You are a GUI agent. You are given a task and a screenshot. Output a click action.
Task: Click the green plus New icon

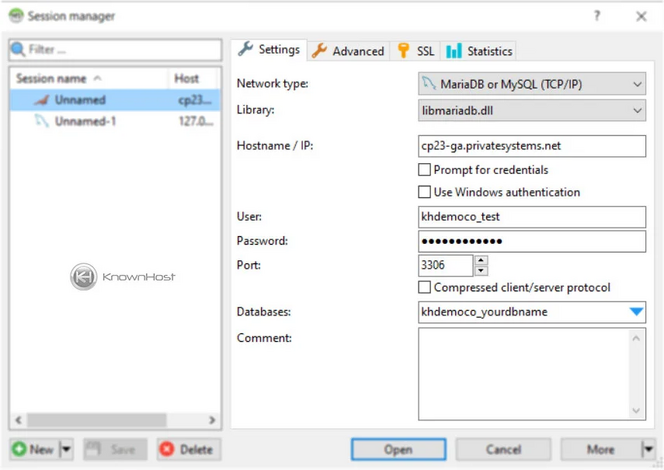(19, 449)
